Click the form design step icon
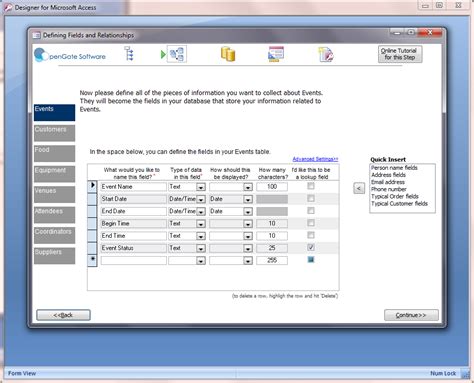 pos(276,54)
